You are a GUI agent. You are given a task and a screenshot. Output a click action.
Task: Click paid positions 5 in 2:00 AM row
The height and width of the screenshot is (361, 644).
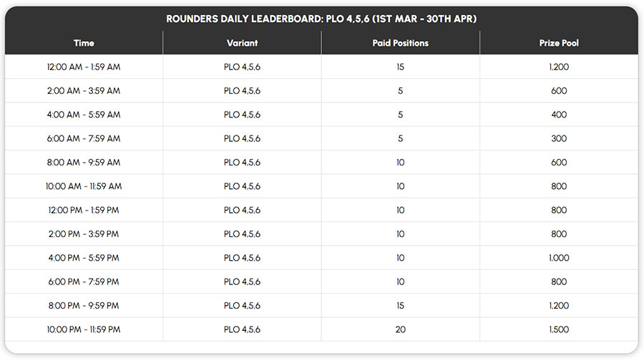(401, 90)
